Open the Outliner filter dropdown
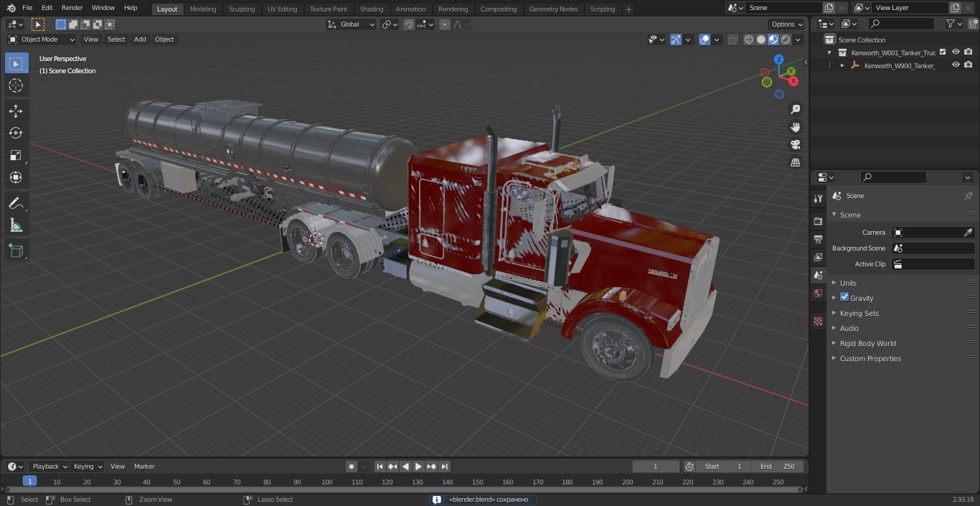 point(953,24)
